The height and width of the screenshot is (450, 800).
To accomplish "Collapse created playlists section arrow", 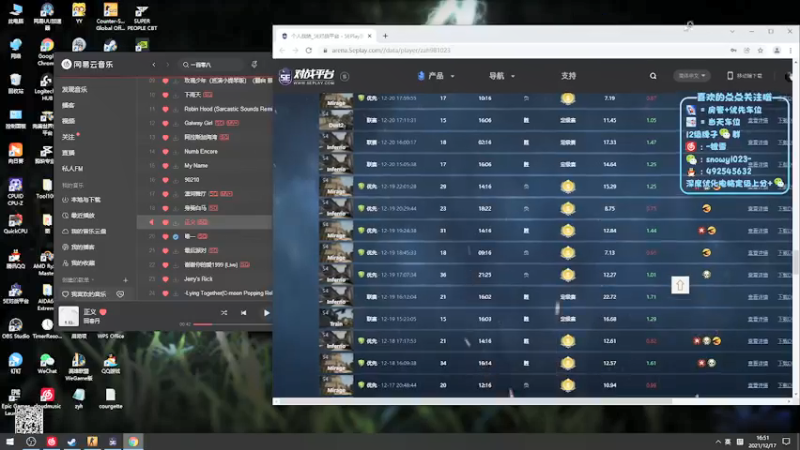I will pyautogui.click(x=92, y=280).
